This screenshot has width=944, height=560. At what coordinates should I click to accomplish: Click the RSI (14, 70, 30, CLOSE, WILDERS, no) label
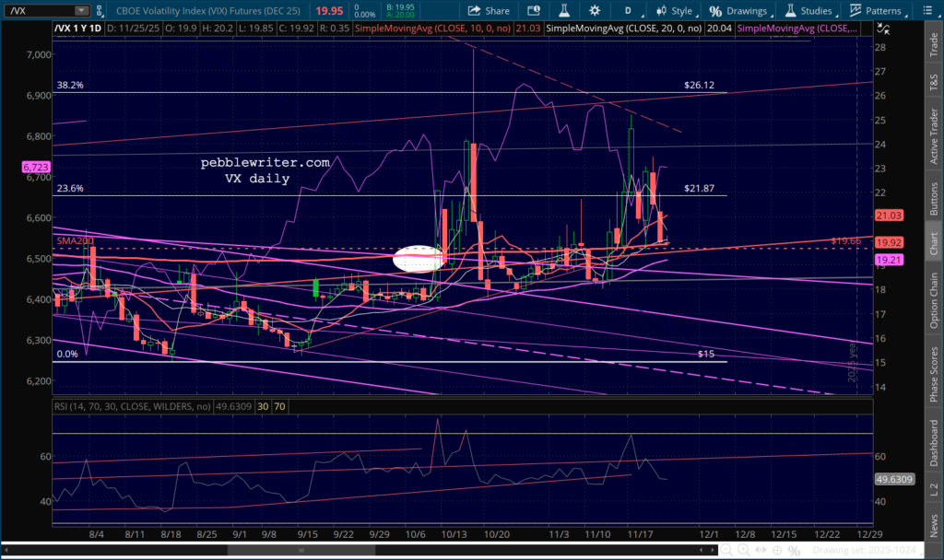[133, 406]
